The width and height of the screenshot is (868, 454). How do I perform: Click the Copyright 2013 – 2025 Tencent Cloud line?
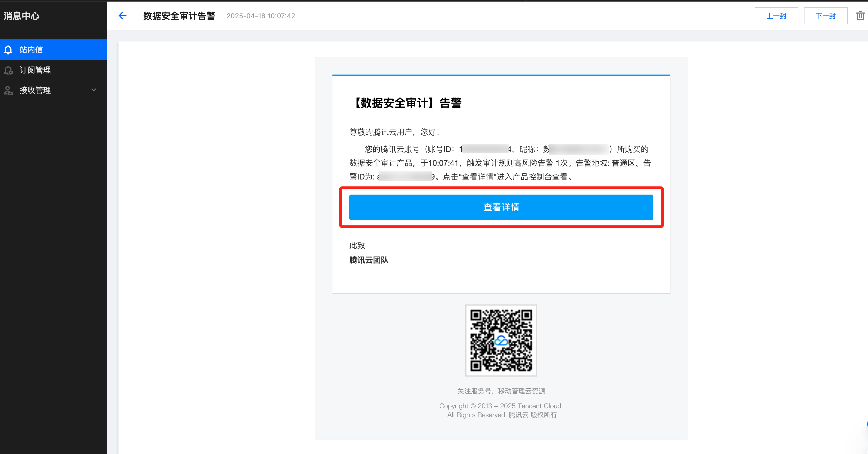point(501,406)
